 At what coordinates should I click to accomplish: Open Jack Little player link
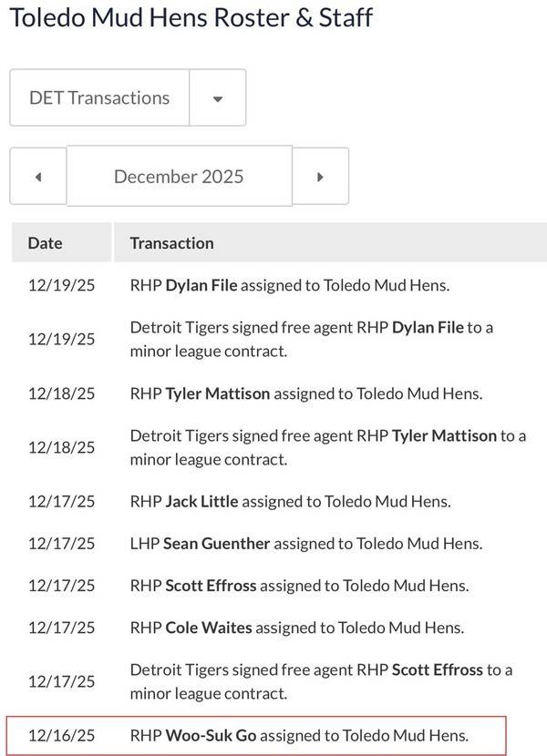click(201, 501)
